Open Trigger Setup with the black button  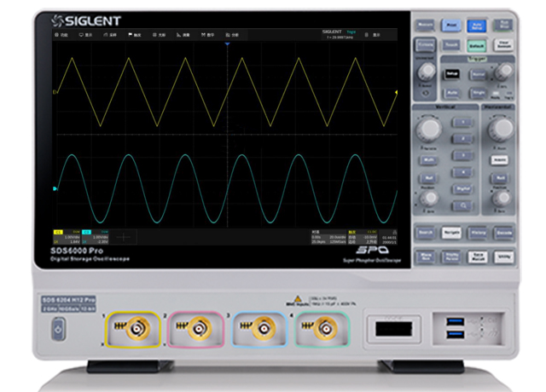click(x=451, y=74)
